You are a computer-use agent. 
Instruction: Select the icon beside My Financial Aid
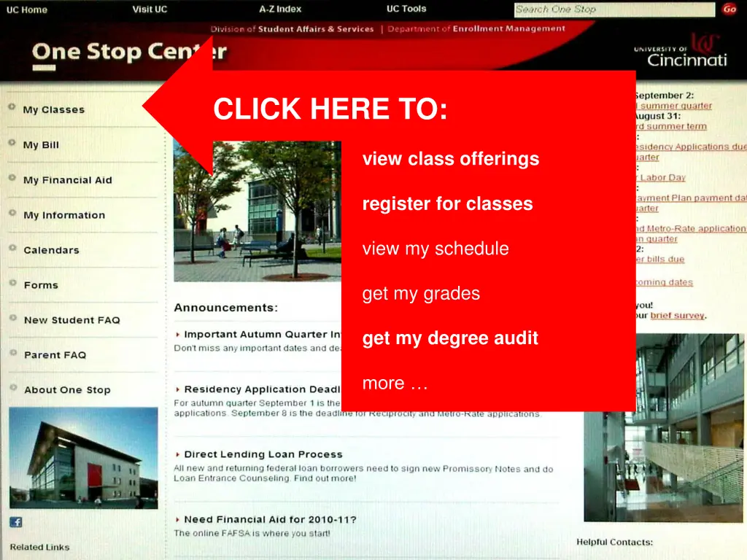click(x=11, y=176)
